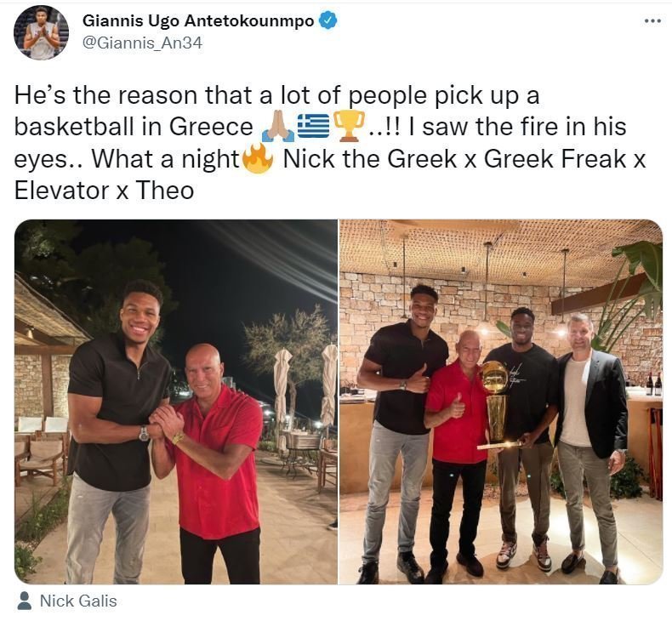Click the tweet text 'Elevator x Theo'
The height and width of the screenshot is (621, 672).
[x=104, y=191]
